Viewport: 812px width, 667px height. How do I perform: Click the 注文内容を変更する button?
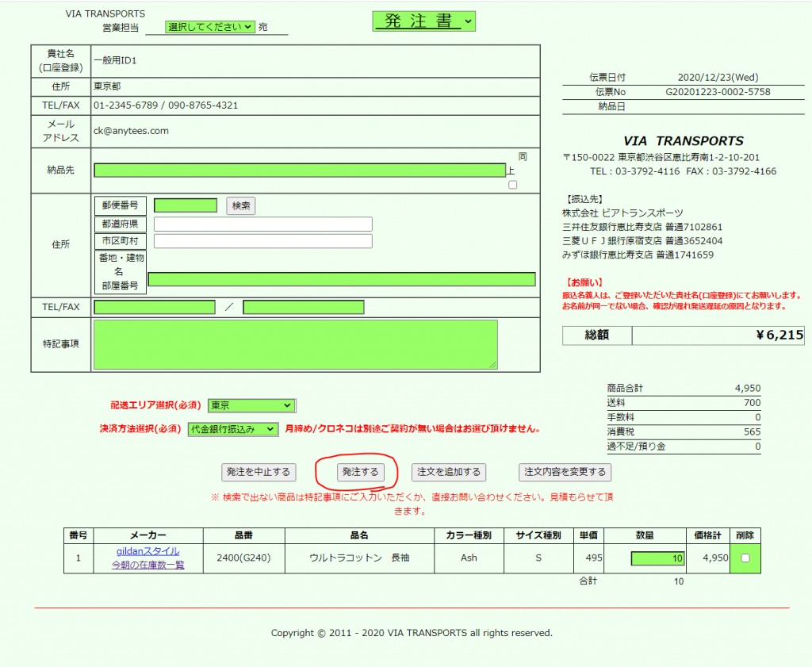[565, 472]
